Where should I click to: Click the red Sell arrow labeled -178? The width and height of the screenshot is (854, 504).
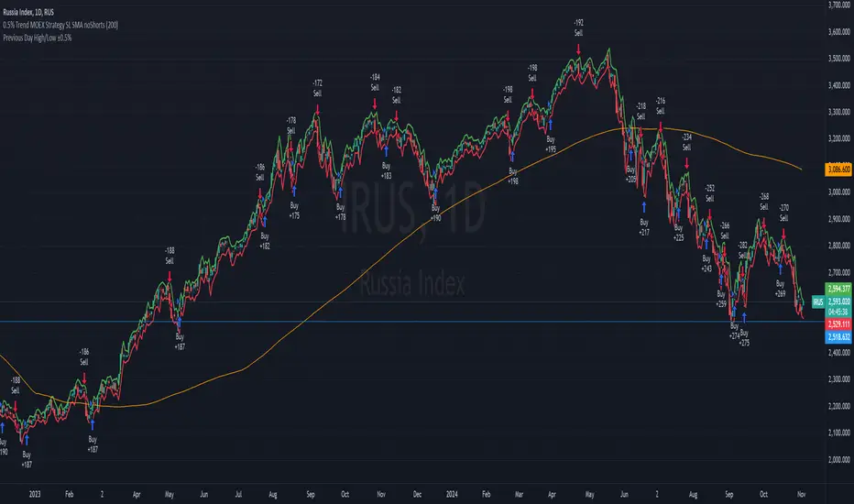[x=290, y=147]
